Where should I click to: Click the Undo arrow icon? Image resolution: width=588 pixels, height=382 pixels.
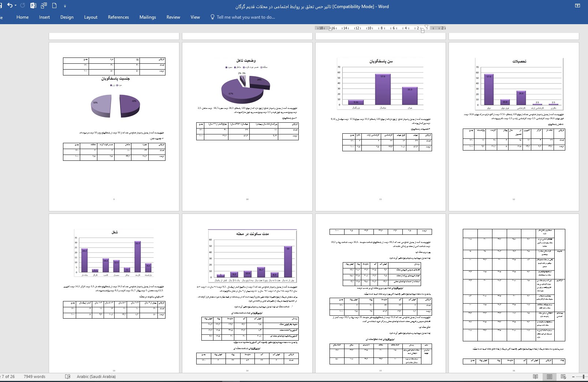tap(10, 5)
